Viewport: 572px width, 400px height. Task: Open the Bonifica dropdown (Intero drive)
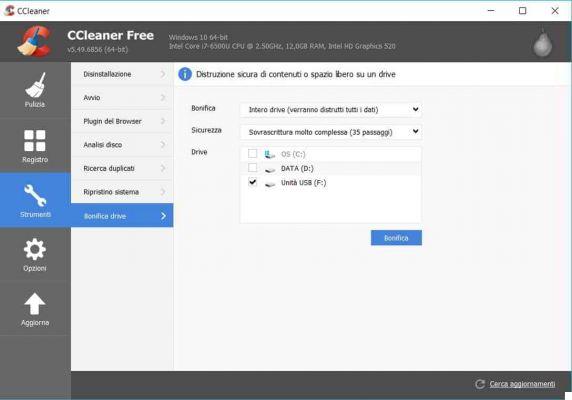331,110
